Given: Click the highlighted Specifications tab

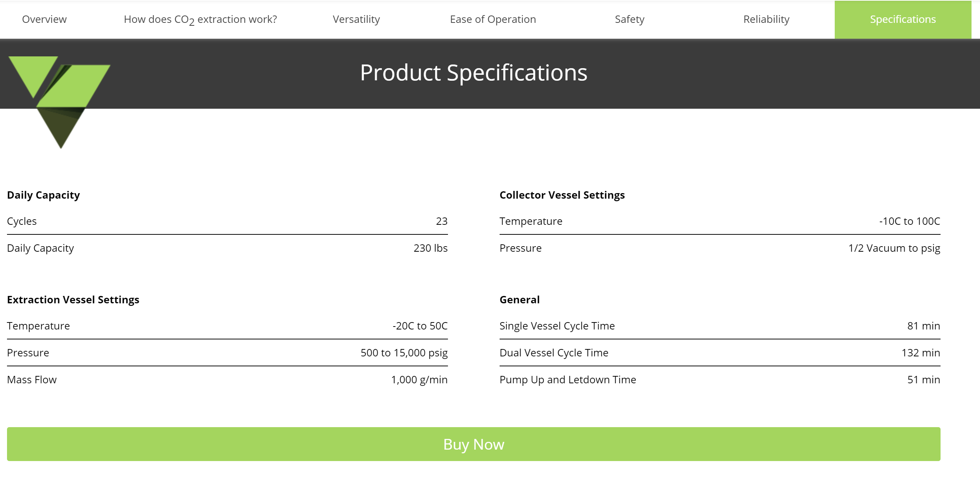Looking at the screenshot, I should [x=903, y=20].
